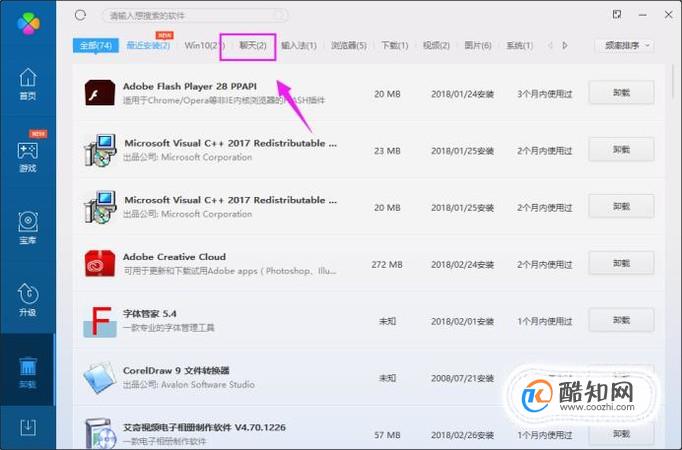Click the vertical scrollbar of the software list
682x450 pixels.
(673, 82)
